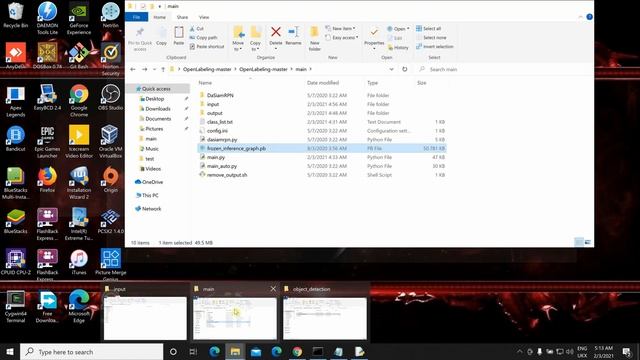The width and height of the screenshot is (640, 360).
Task: Open the Open dropdown in the ribbon
Action: [398, 29]
